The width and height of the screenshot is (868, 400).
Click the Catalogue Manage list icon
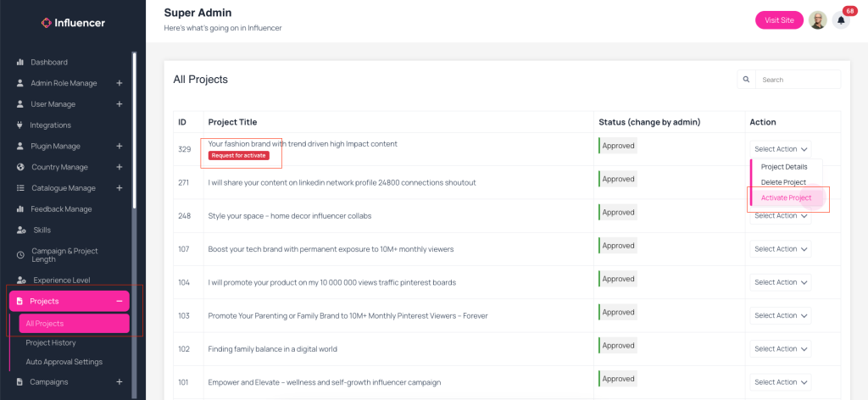click(20, 188)
